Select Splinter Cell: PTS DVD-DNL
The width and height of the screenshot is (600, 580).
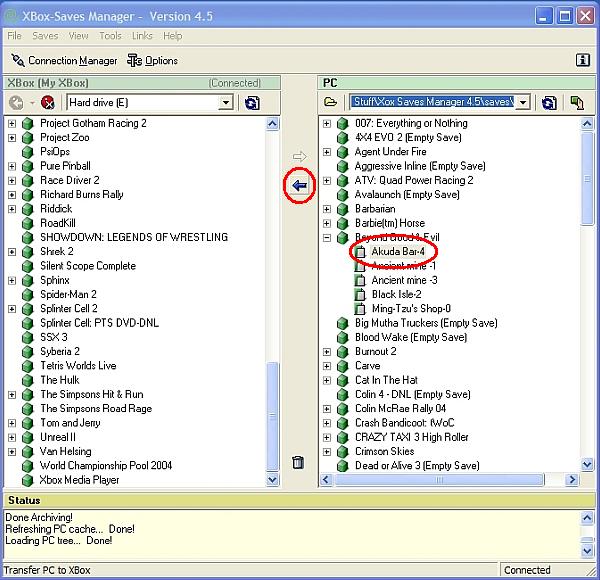pos(99,323)
